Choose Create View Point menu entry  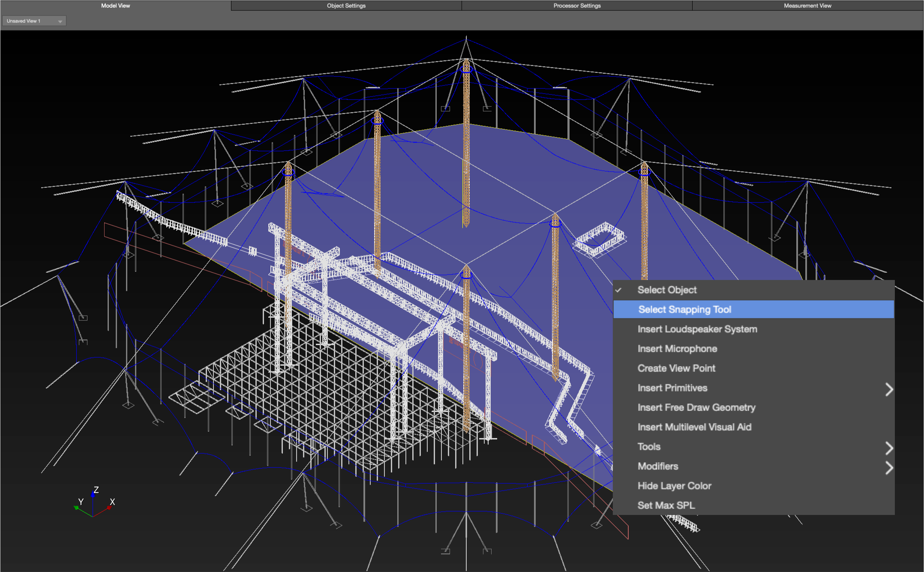click(x=754, y=368)
